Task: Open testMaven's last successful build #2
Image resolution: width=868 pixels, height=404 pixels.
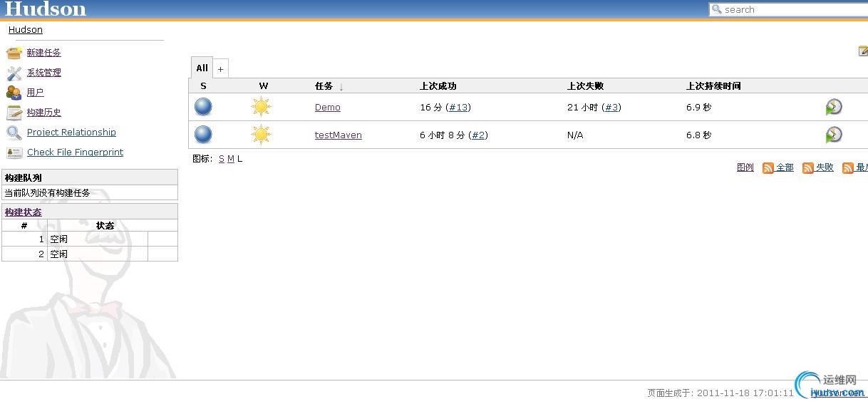Action: tap(478, 135)
